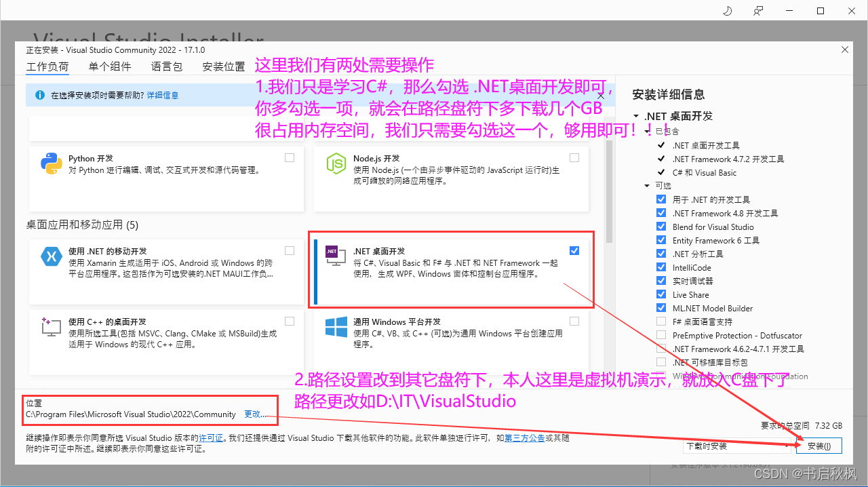
Task: Click the 要求的总空间 7.32 GB label
Action: pyautogui.click(x=802, y=426)
